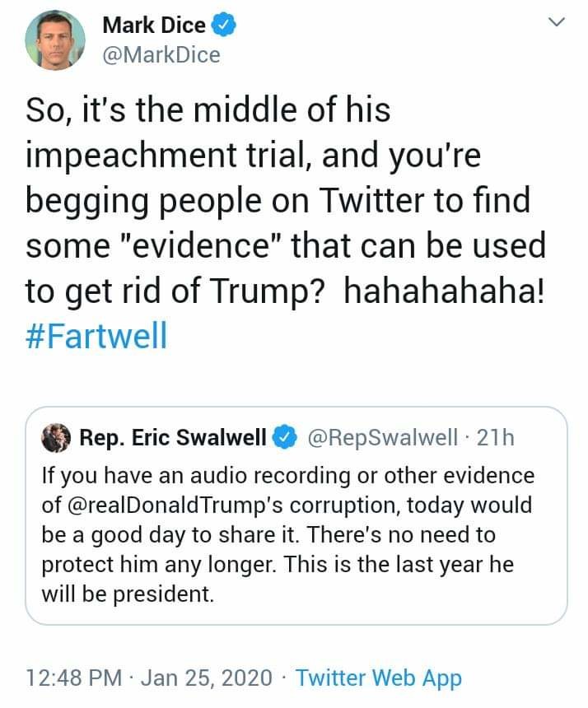
Task: Expand the tweet options chevron menu
Action: point(557,23)
